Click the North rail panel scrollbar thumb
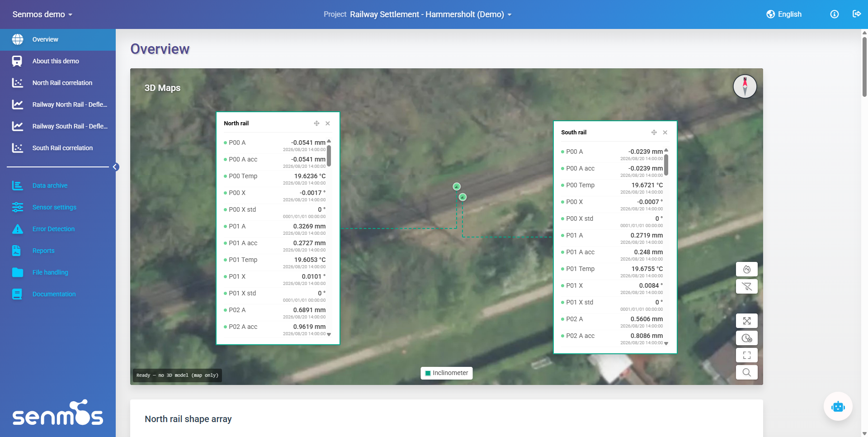The width and height of the screenshot is (868, 437). [x=329, y=156]
